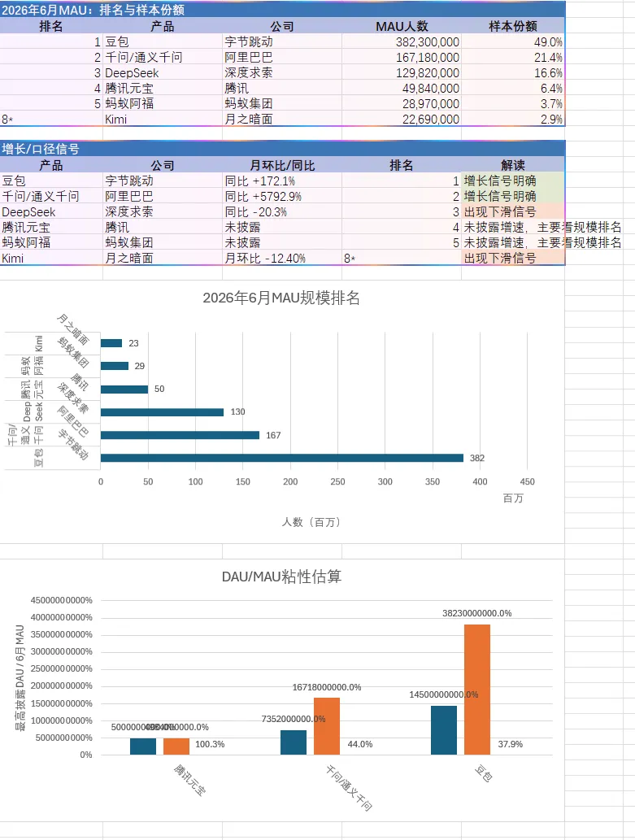Select the MAU value 382,300,000
The height and width of the screenshot is (840, 635).
402,41
